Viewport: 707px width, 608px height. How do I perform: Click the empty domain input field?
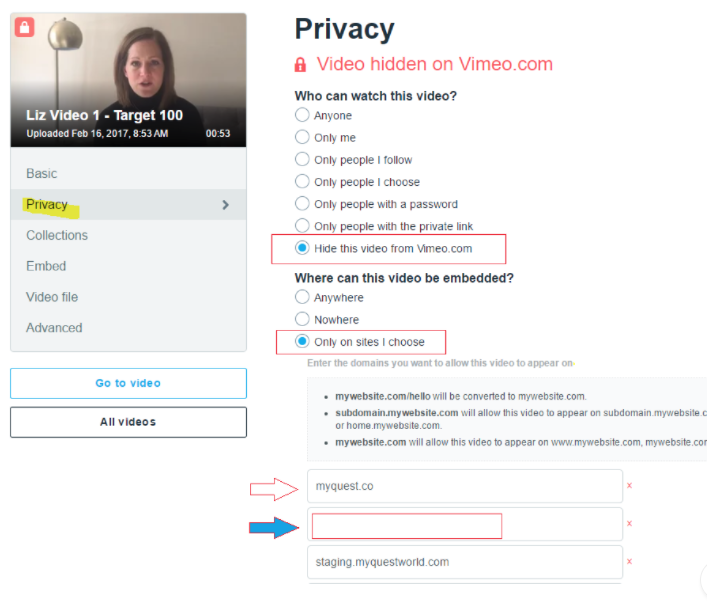tap(465, 524)
